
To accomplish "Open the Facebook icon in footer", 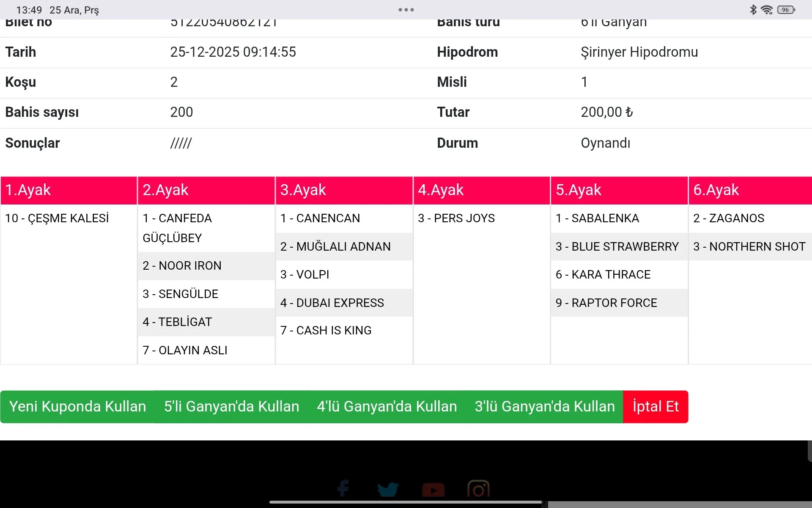I will click(343, 489).
